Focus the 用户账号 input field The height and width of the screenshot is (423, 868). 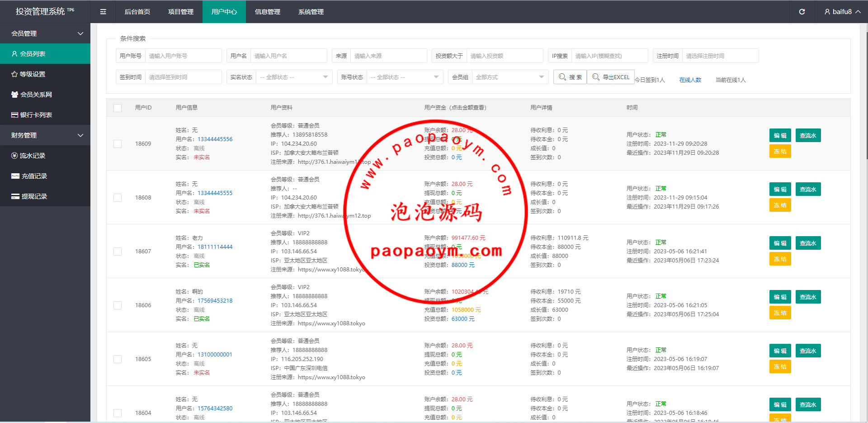184,56
